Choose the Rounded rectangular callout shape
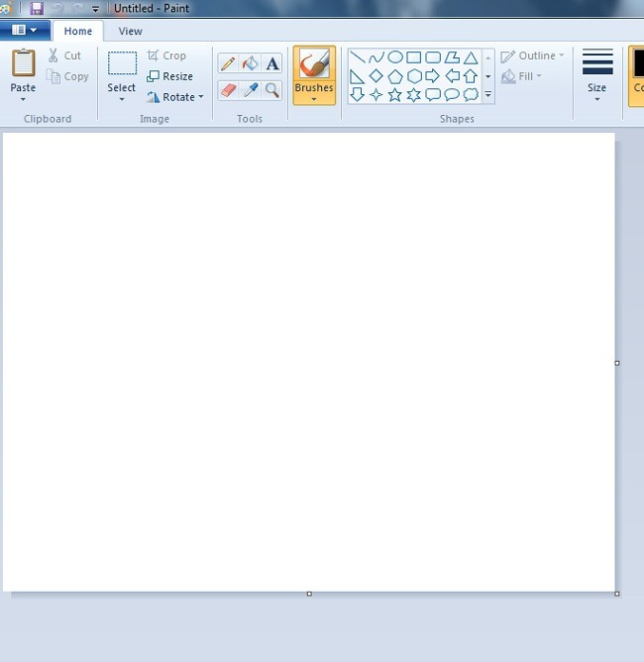This screenshot has width=644, height=662. (x=433, y=94)
